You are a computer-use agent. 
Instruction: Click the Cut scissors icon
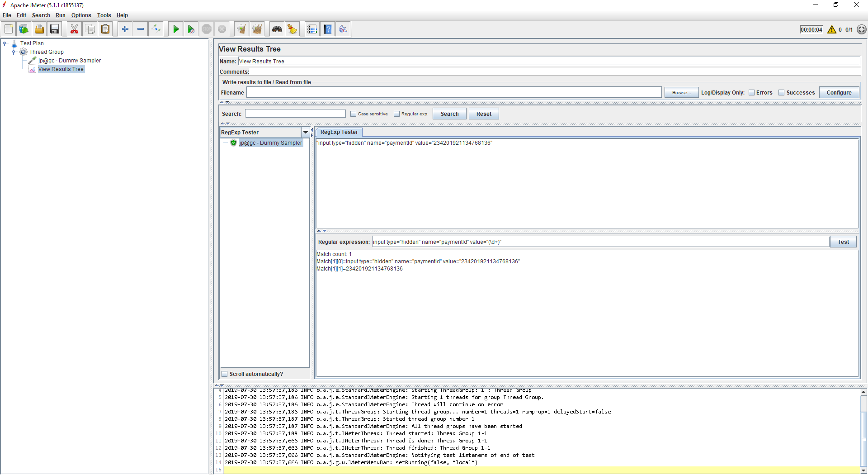tap(75, 29)
